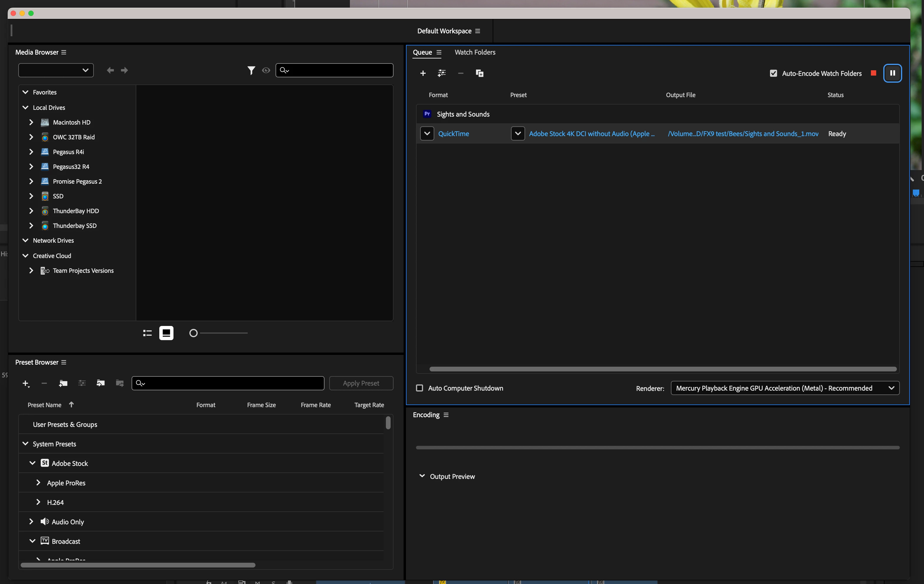Pause the queue with the pause button
Viewport: 924px width, 584px height.
click(892, 73)
